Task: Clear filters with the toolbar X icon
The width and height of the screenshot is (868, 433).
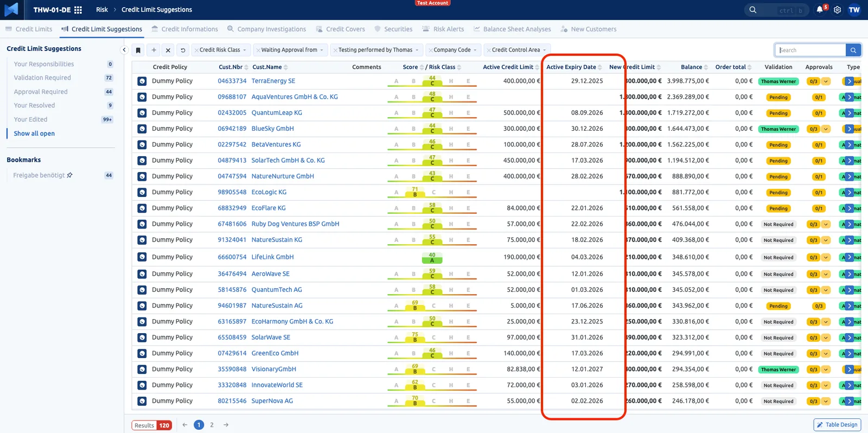Action: (x=168, y=50)
